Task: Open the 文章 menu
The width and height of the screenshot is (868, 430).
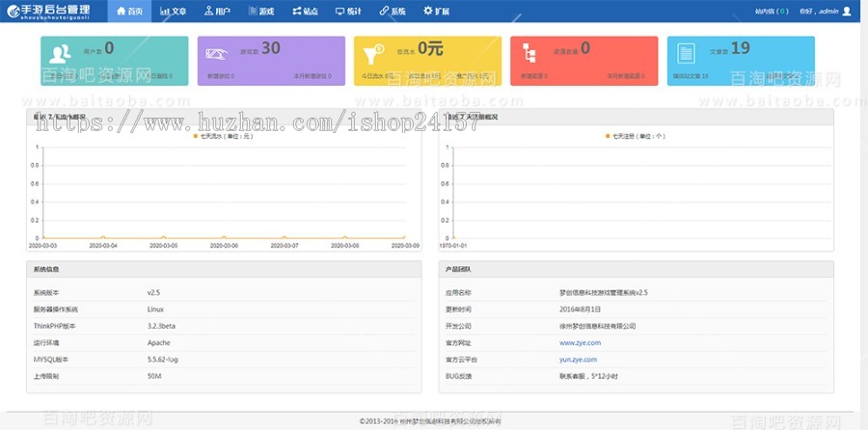Action: 173,11
